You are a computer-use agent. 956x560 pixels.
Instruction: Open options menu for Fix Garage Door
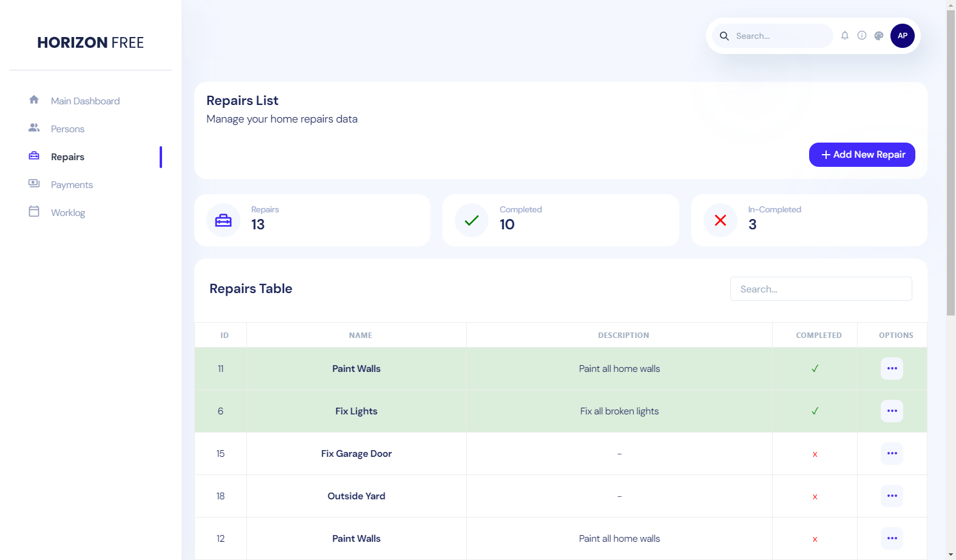pyautogui.click(x=892, y=453)
